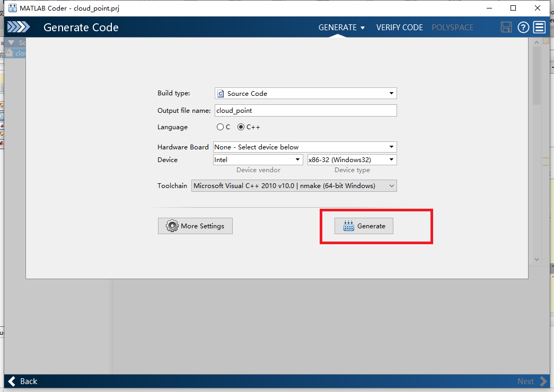Click the GENERATE dropdown arrow
Screen dimensions: 554x392
pos(363,28)
